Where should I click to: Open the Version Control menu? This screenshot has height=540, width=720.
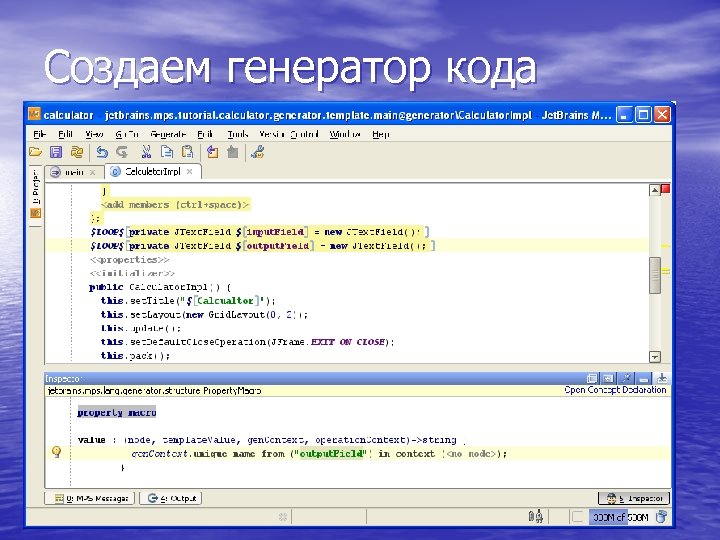[289, 134]
